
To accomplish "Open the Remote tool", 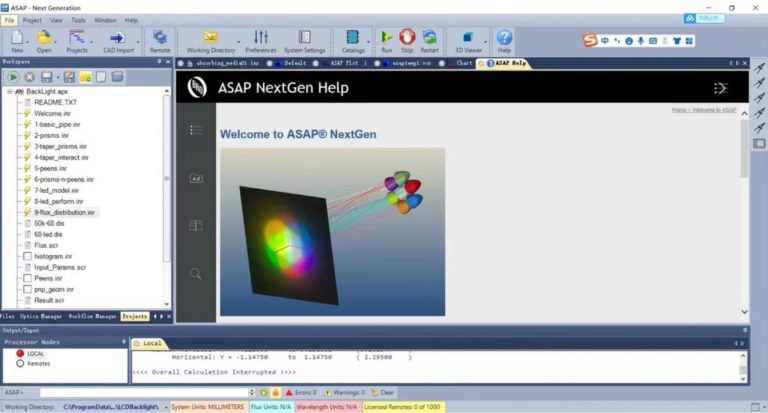I will coord(160,41).
